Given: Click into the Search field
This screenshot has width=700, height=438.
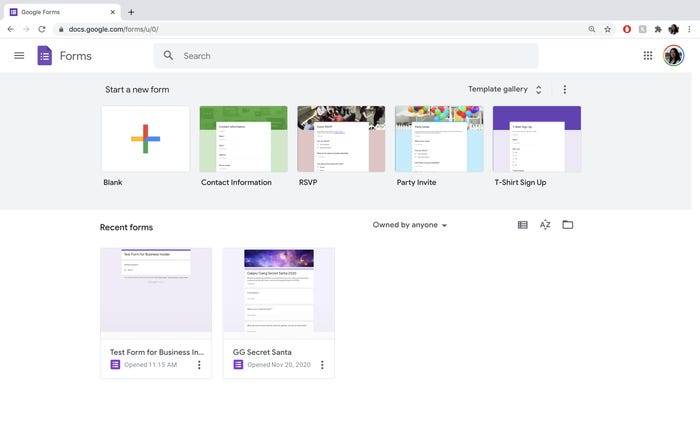Looking at the screenshot, I should 346,56.
